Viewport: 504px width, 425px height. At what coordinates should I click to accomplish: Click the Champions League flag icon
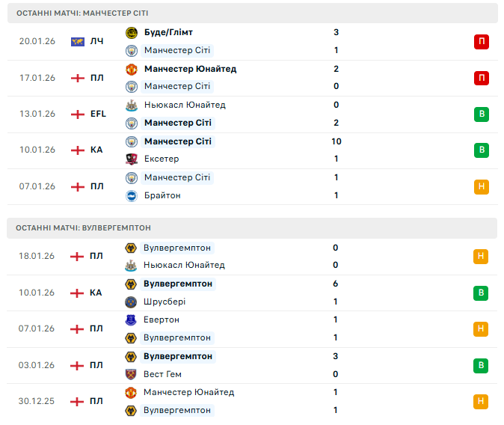77,41
